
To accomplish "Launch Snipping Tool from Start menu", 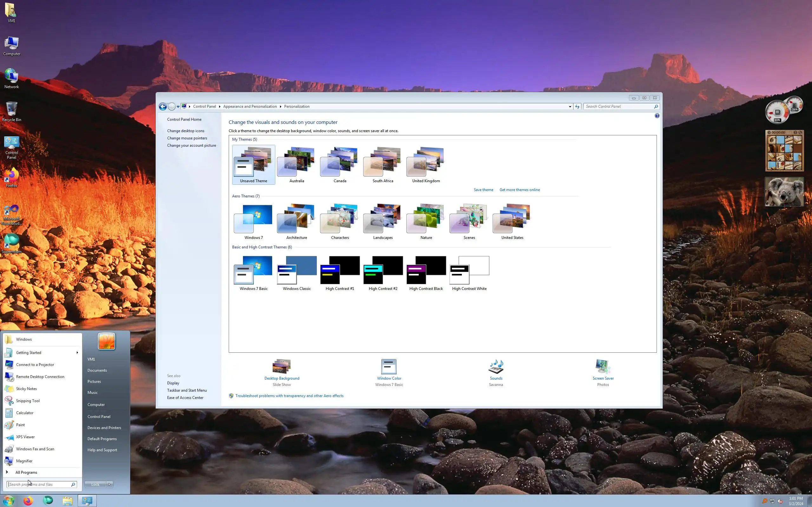I will (x=28, y=401).
